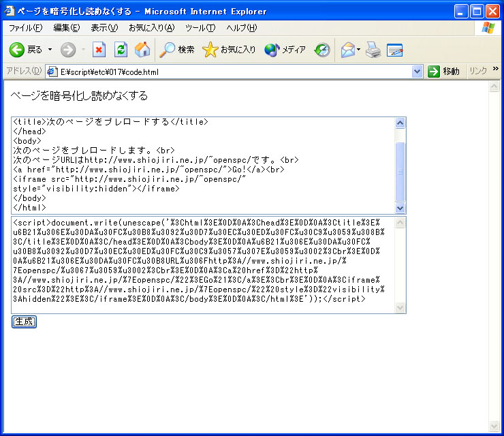Click lower textarea scrollbar up arrow
504x436 pixels.
400,223
